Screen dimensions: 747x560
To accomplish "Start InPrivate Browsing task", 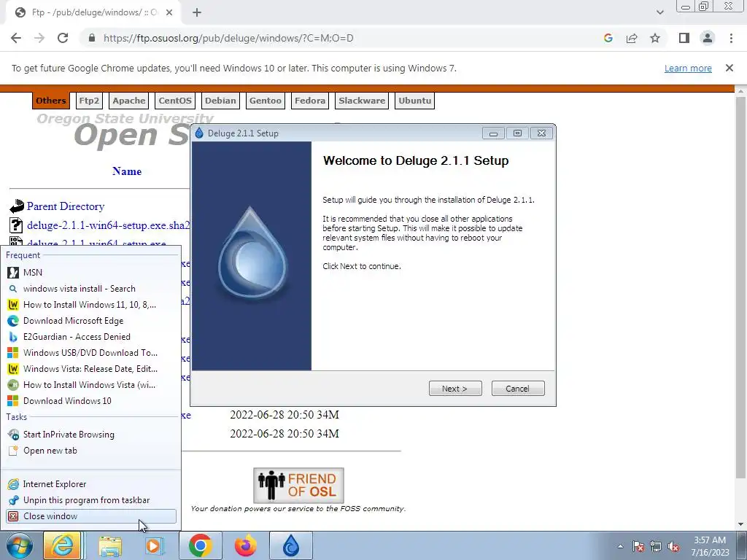I will (x=91, y=435).
